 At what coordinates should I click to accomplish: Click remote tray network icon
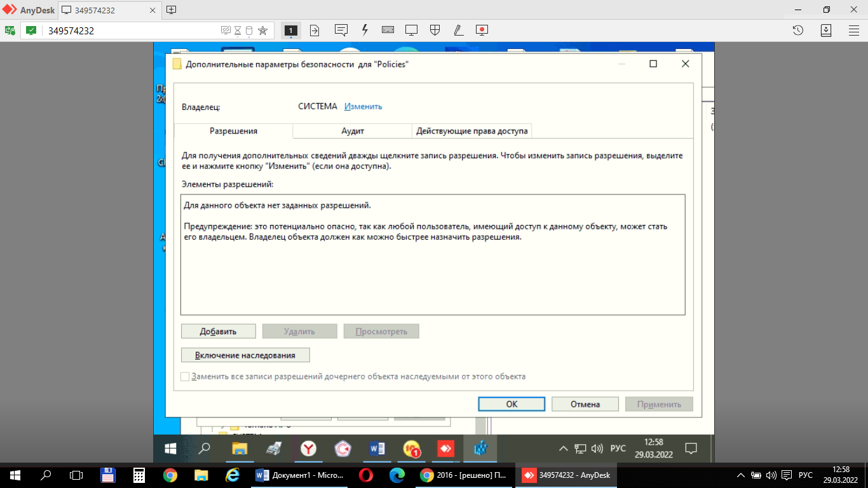pyautogui.click(x=580, y=449)
